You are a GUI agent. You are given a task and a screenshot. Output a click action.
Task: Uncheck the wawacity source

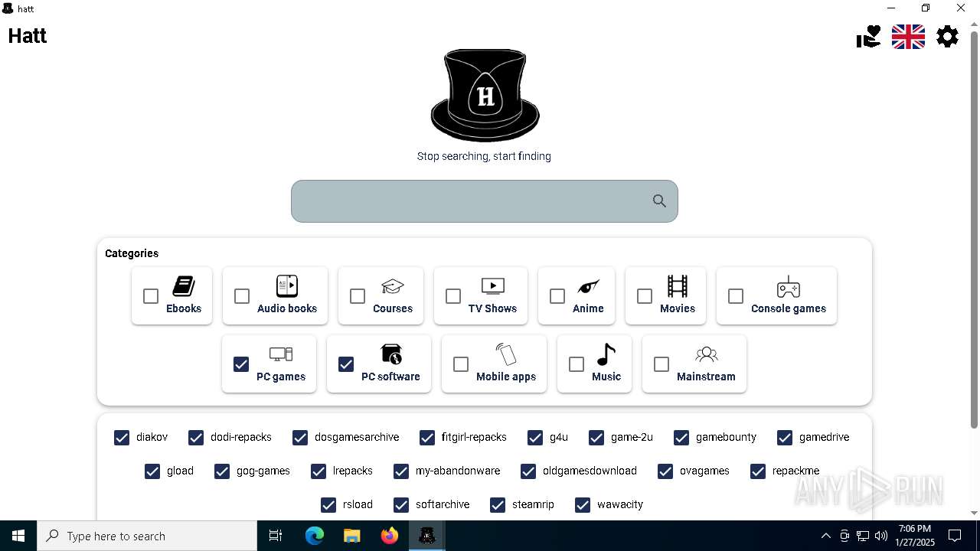[583, 504]
